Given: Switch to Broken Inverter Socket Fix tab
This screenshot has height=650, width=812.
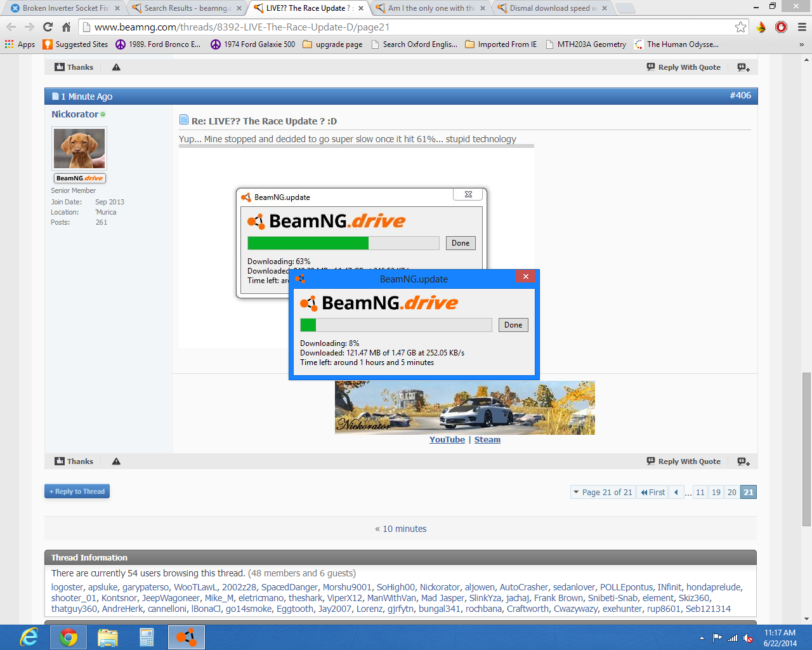Looking at the screenshot, I should pyautogui.click(x=66, y=8).
